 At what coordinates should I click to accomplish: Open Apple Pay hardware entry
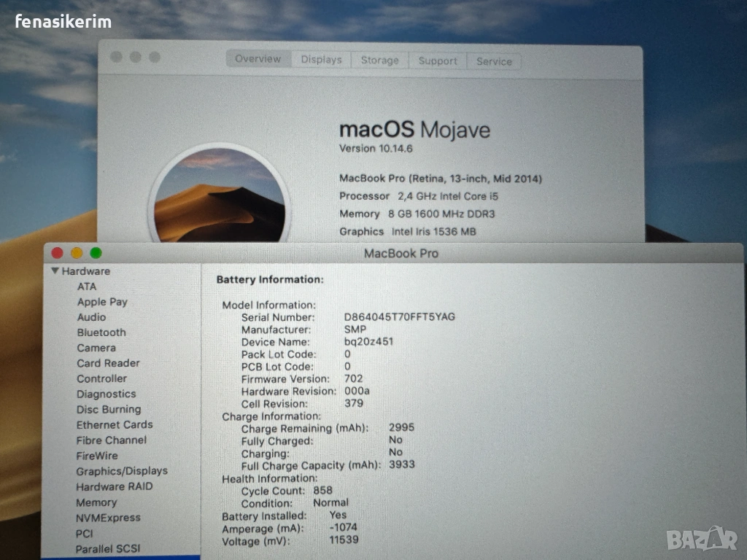pos(102,302)
